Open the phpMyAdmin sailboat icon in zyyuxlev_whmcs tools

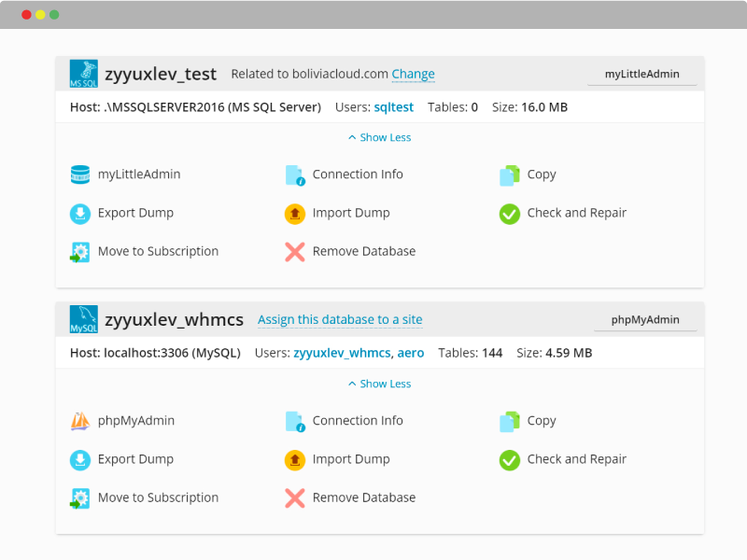coord(80,421)
